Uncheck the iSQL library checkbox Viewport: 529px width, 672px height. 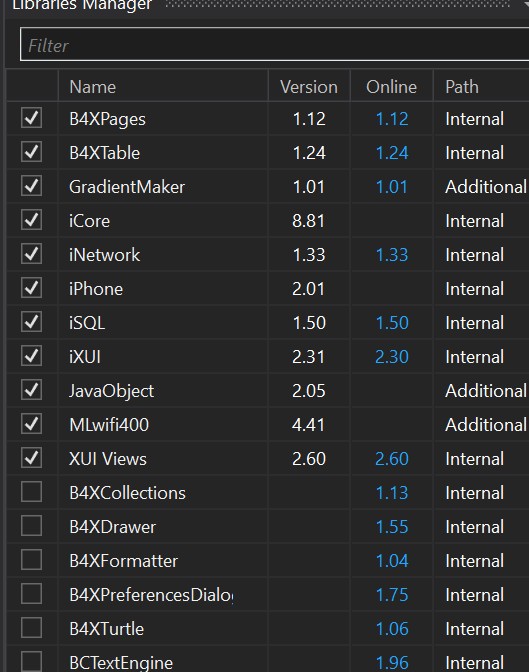pos(31,322)
